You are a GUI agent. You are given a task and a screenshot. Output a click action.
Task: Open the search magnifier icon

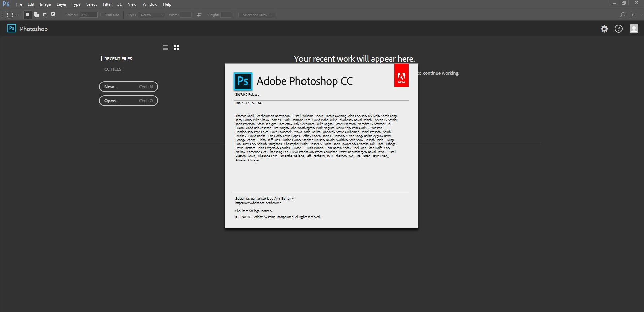(x=622, y=15)
